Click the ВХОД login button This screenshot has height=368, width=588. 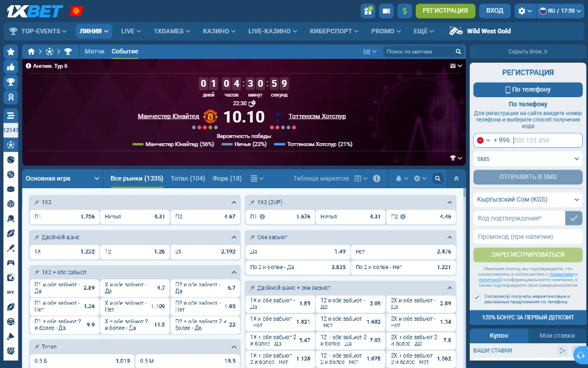point(494,11)
